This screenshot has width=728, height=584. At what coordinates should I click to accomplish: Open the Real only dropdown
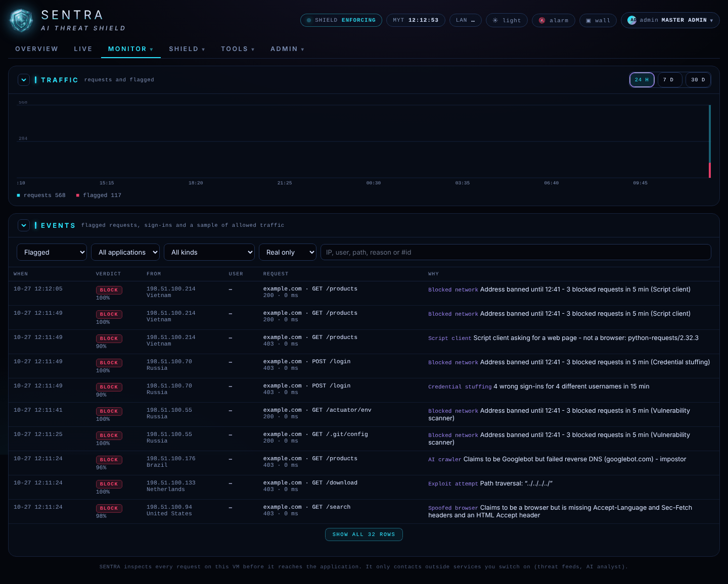coord(288,252)
